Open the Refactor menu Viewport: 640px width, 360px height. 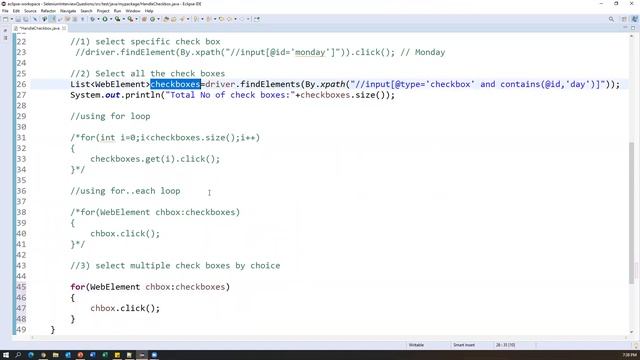coord(48,11)
